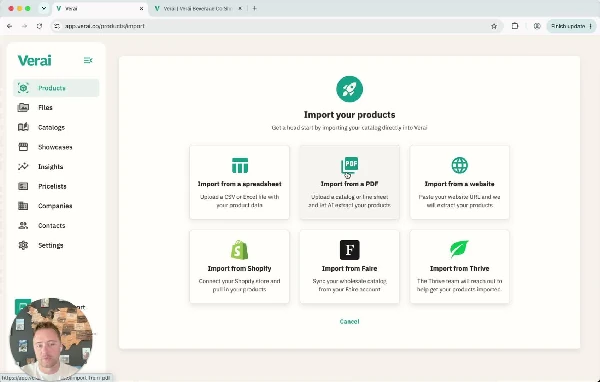Viewport: 600px width, 382px height.
Task: Click the Pricelists icon
Action: click(x=23, y=186)
